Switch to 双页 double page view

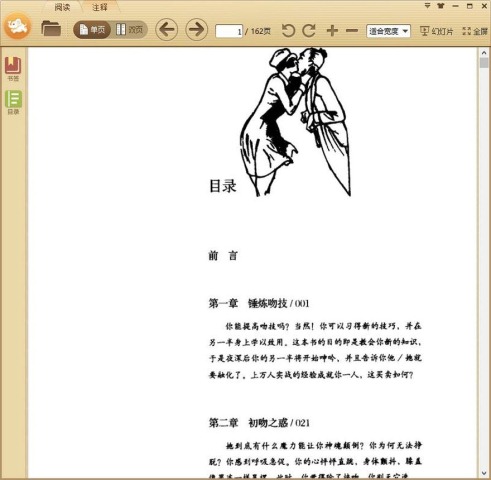tap(129, 30)
